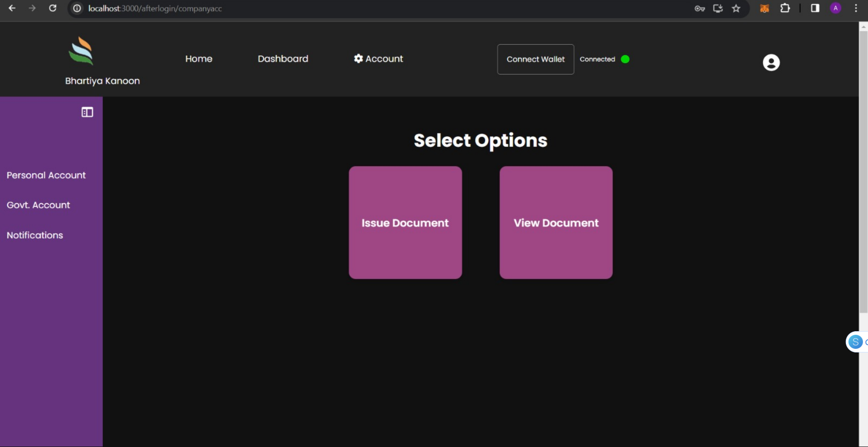This screenshot has width=868, height=447.
Task: Click the green Connected status dot
Action: point(625,59)
